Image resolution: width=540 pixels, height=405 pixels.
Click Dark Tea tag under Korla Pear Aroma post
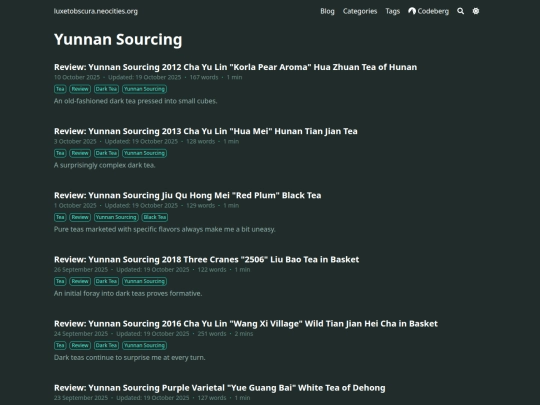[x=106, y=89]
